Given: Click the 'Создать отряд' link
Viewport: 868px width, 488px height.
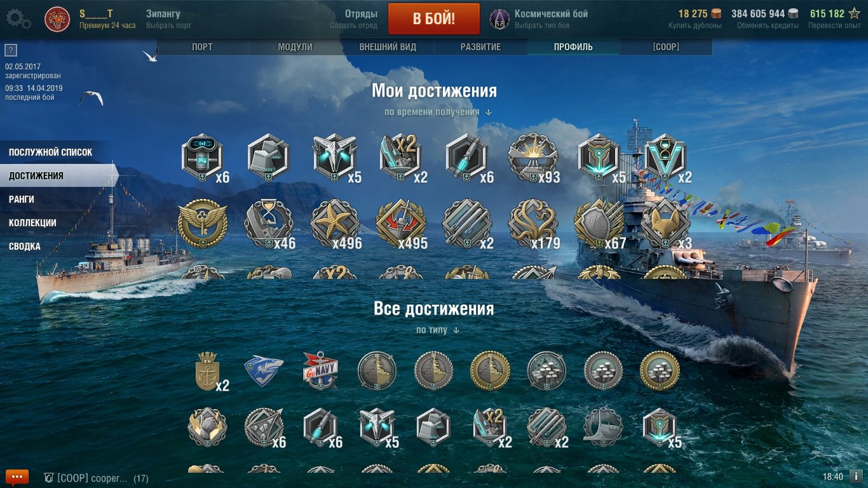Looking at the screenshot, I should tap(353, 25).
